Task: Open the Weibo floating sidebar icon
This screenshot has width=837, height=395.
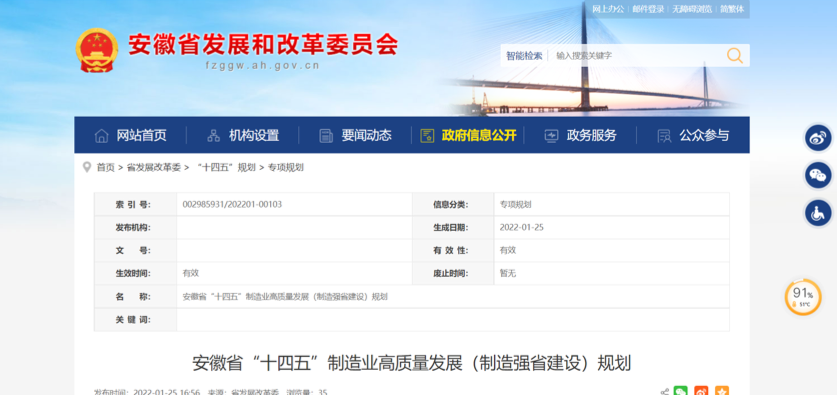Action: (x=818, y=138)
